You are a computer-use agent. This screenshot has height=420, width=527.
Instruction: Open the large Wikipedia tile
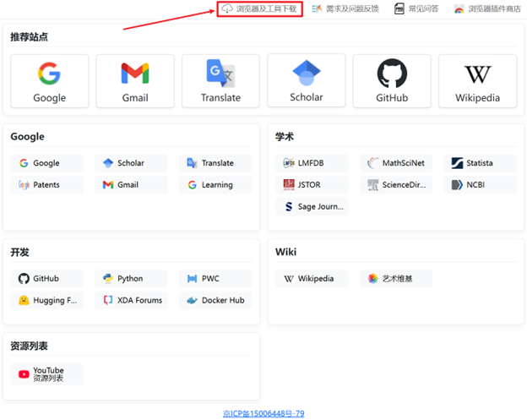(477, 81)
